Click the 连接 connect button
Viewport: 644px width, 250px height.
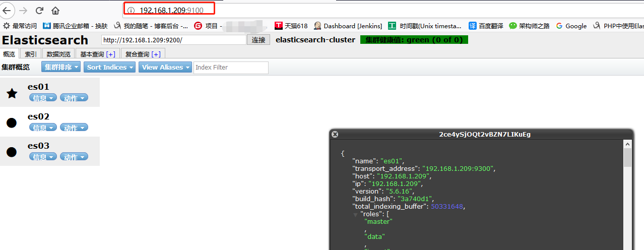(259, 40)
